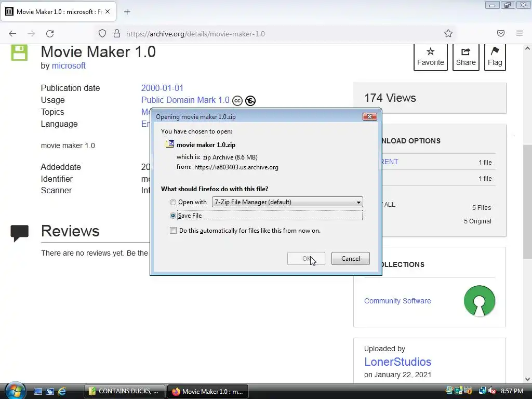Image resolution: width=532 pixels, height=399 pixels.
Task: Click the browser back arrow
Action: coord(12,34)
